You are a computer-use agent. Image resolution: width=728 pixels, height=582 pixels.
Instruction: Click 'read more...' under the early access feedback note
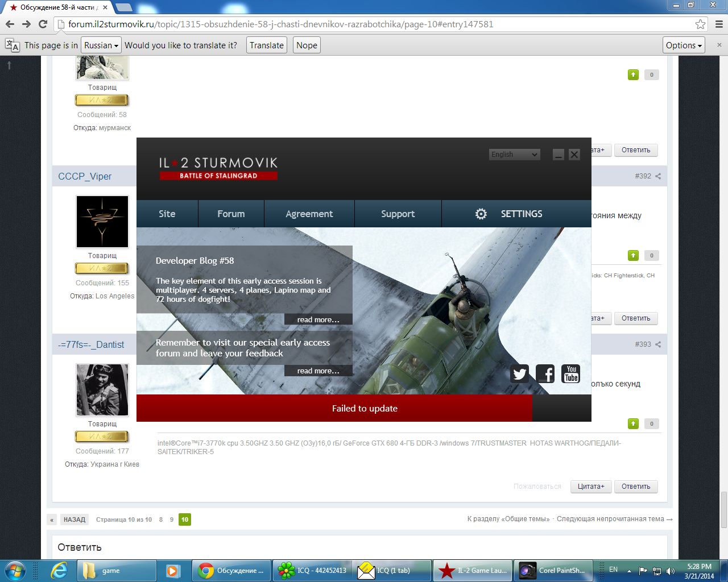pos(318,371)
